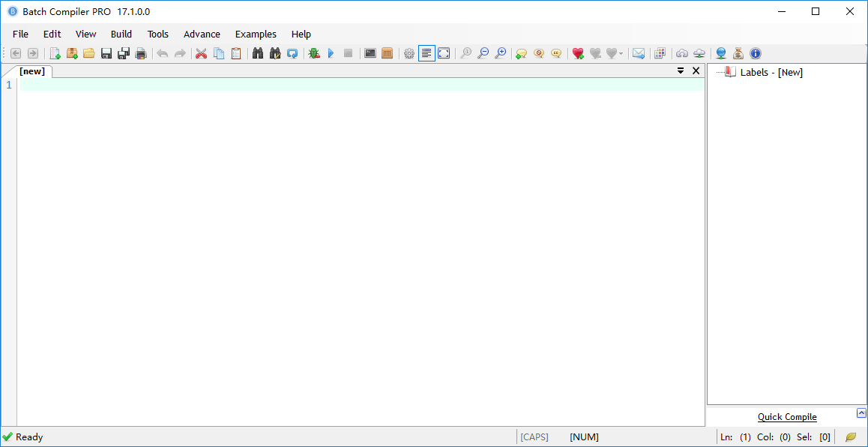The width and height of the screenshot is (868, 447).
Task: Open the Examples menu
Action: click(x=256, y=34)
